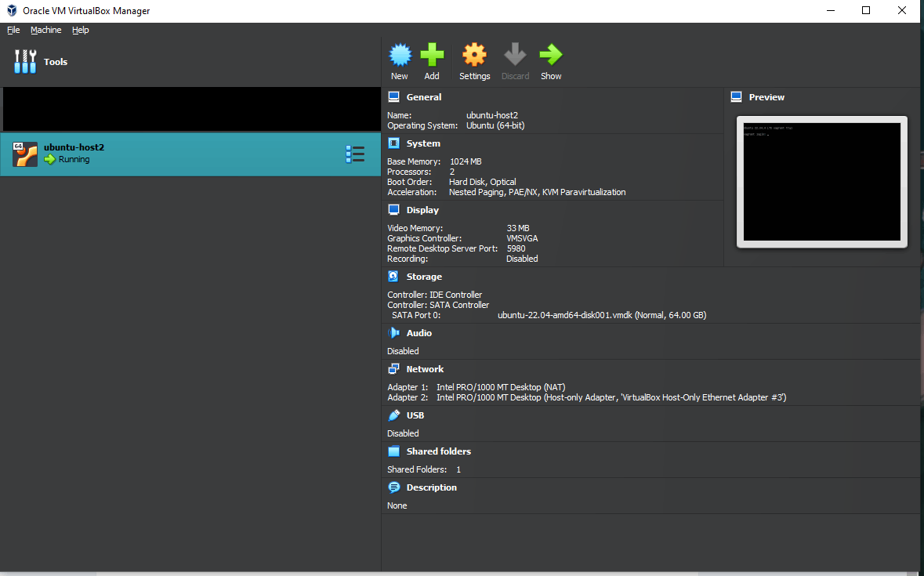Open the ubuntu-host2 machine list menu icon
The image size is (924, 576).
355,154
